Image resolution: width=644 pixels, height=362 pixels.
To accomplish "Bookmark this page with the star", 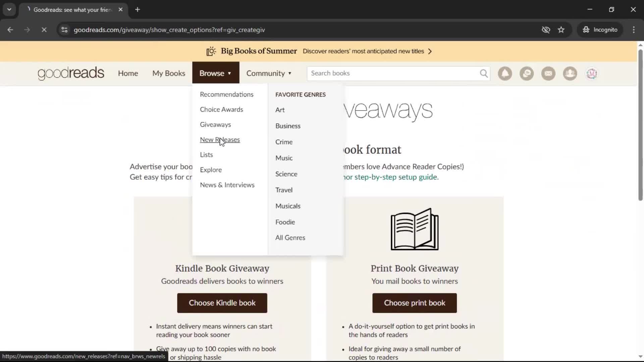I will click(x=561, y=30).
